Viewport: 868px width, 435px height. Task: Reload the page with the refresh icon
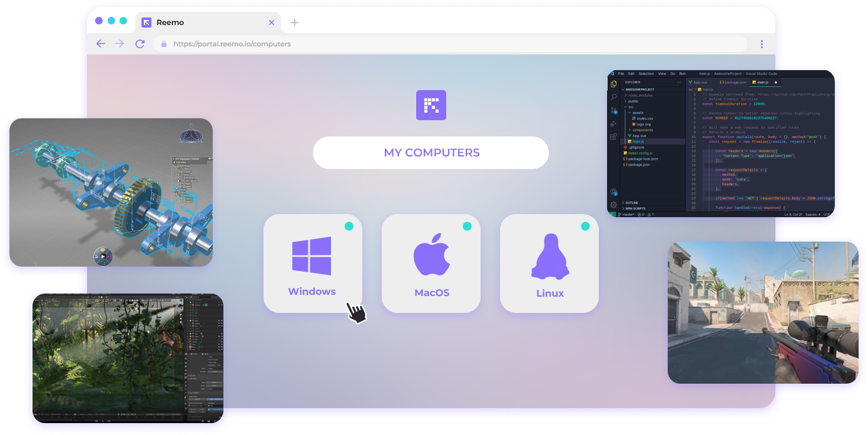140,44
